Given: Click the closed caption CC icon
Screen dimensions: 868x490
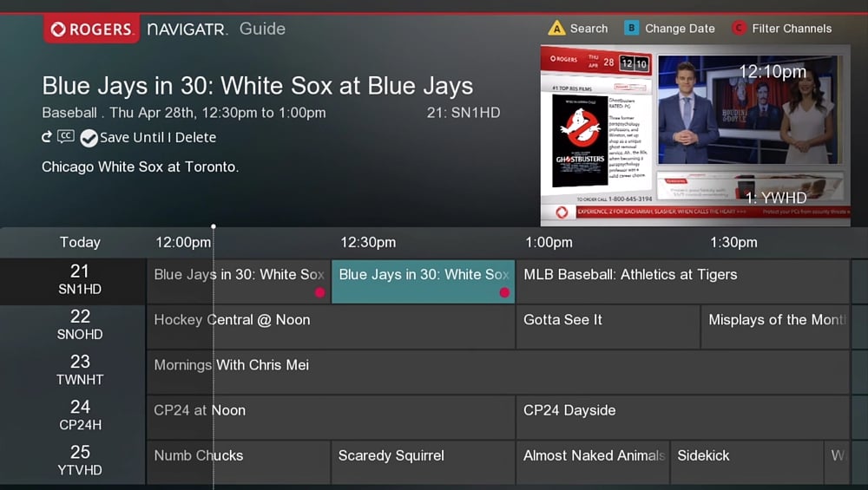Looking at the screenshot, I should pos(66,136).
